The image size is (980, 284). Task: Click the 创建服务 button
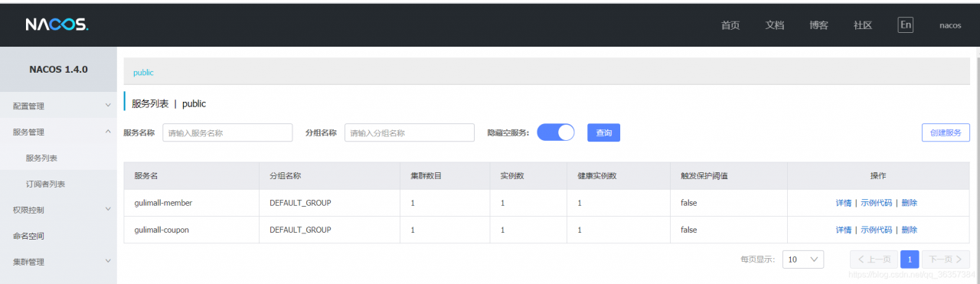tap(946, 132)
